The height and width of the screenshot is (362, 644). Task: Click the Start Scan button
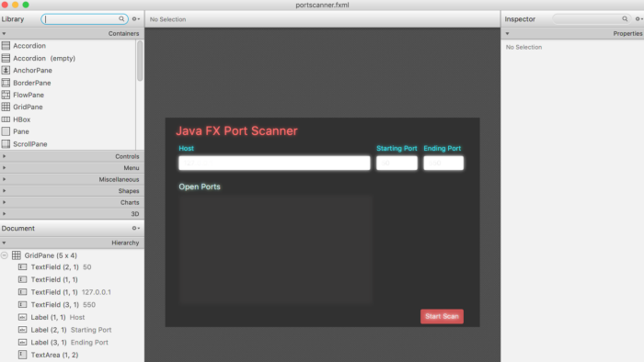point(442,316)
